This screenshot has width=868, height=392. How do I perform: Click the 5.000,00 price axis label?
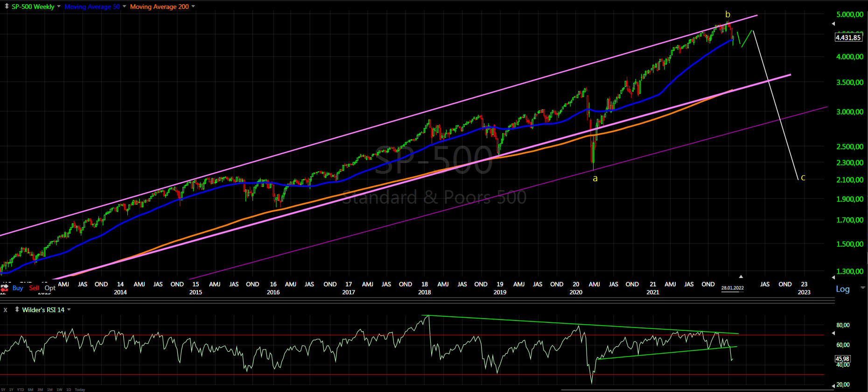[x=850, y=14]
